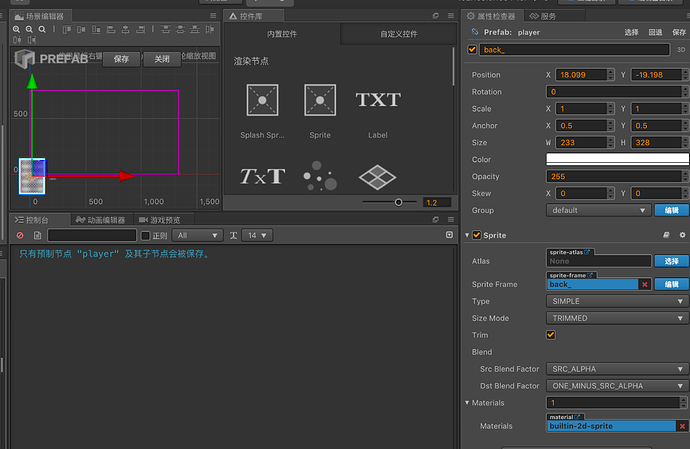Image resolution: width=690 pixels, height=449 pixels.
Task: Clear the console with the red icon
Action: 20,236
